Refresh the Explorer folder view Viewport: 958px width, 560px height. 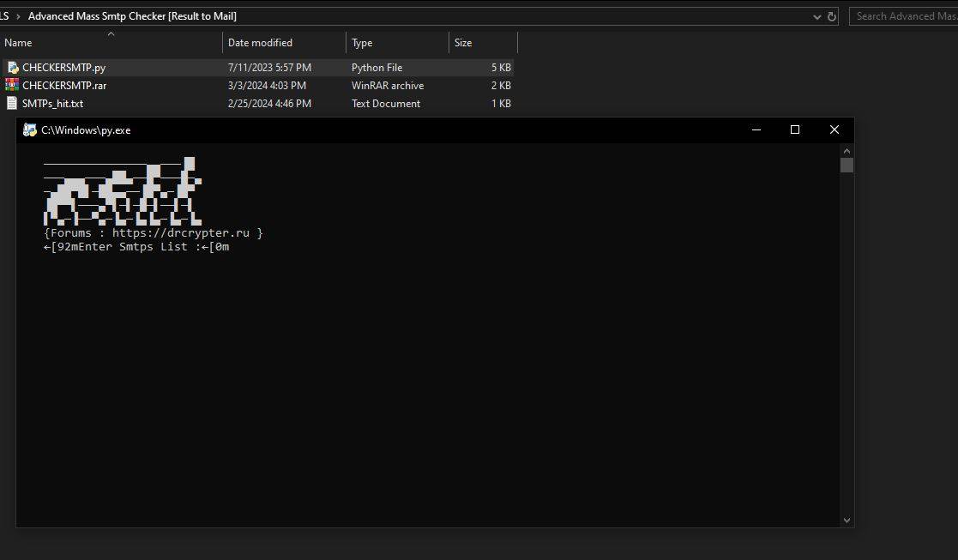click(832, 16)
